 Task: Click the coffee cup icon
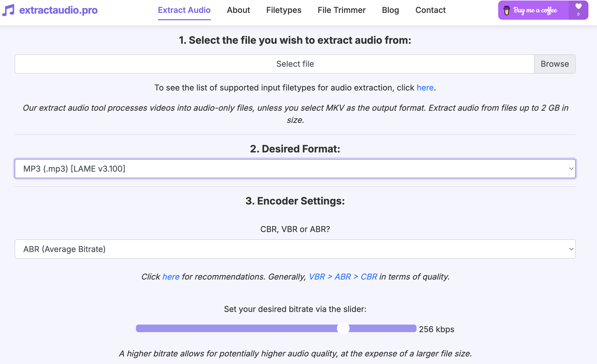coord(507,10)
